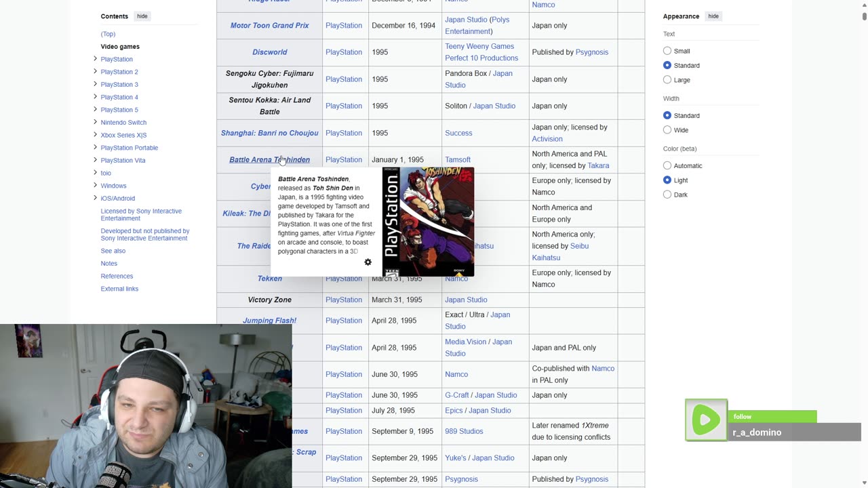Screen dimensions: 868x488
Task: Open Perfect 10 Productions link
Action: [x=481, y=58]
